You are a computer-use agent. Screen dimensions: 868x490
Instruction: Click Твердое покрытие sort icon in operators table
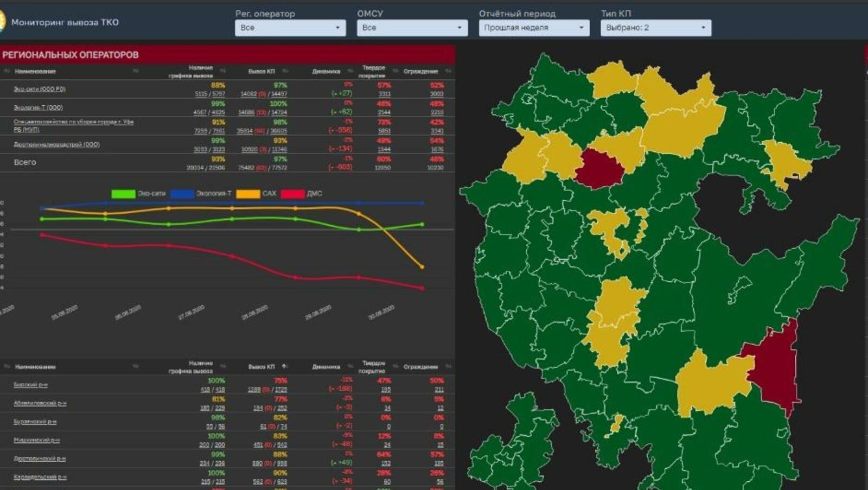click(395, 71)
